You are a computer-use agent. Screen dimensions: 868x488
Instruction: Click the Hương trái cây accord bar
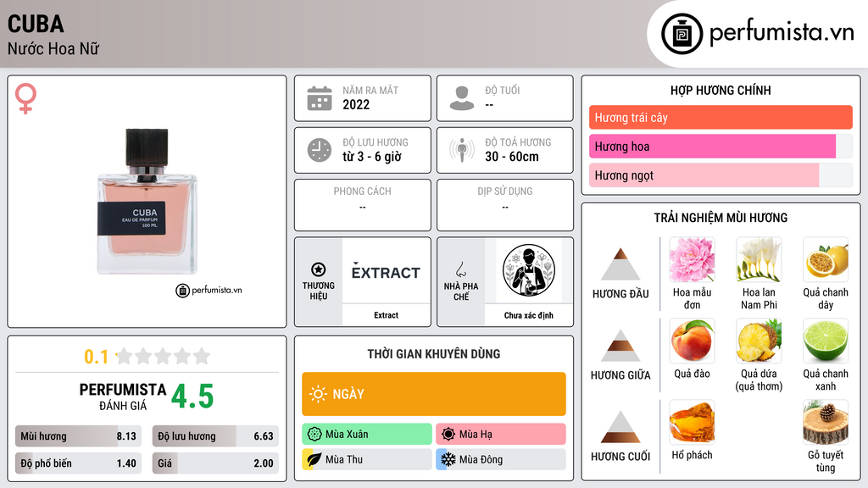click(x=721, y=117)
